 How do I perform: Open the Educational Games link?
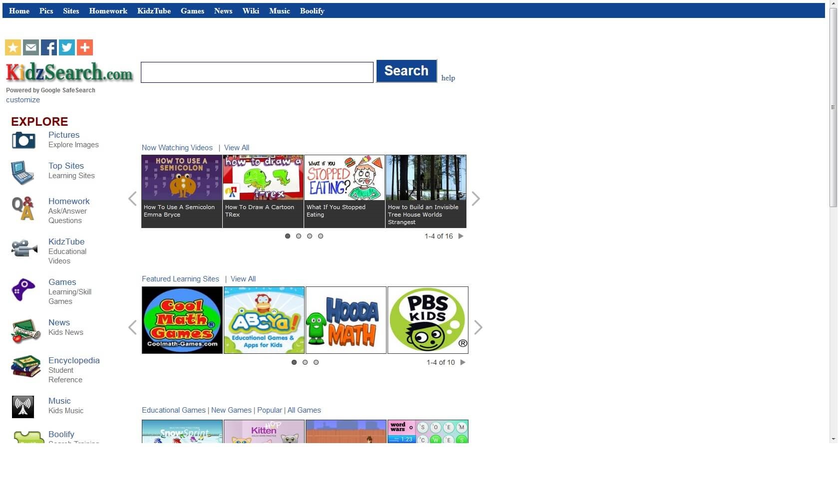point(174,410)
